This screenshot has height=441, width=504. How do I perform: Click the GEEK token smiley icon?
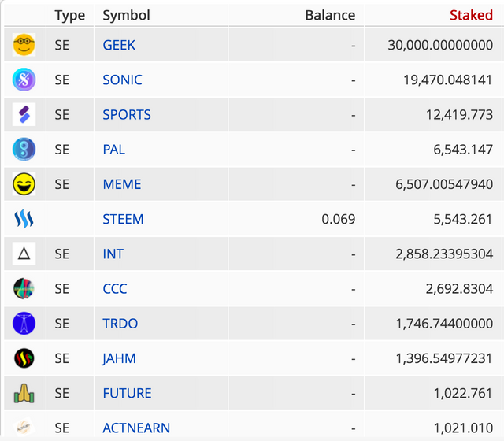click(24, 45)
